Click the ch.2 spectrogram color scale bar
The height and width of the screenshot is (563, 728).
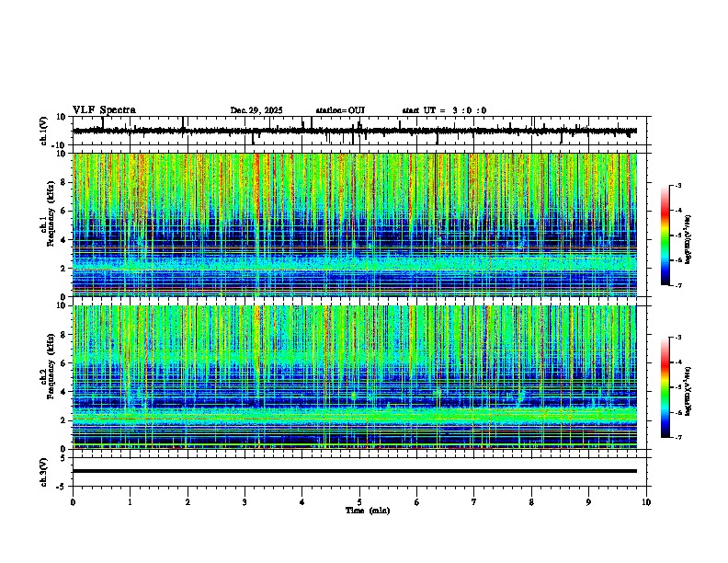665,387
